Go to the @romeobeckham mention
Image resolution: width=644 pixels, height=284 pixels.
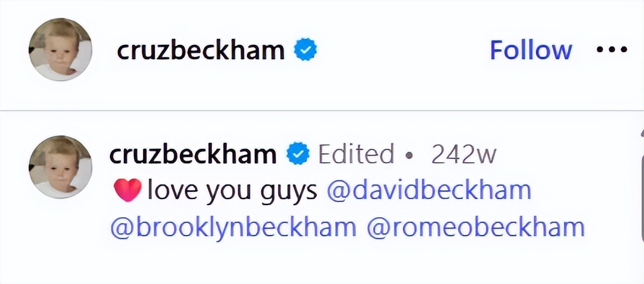coord(475,228)
